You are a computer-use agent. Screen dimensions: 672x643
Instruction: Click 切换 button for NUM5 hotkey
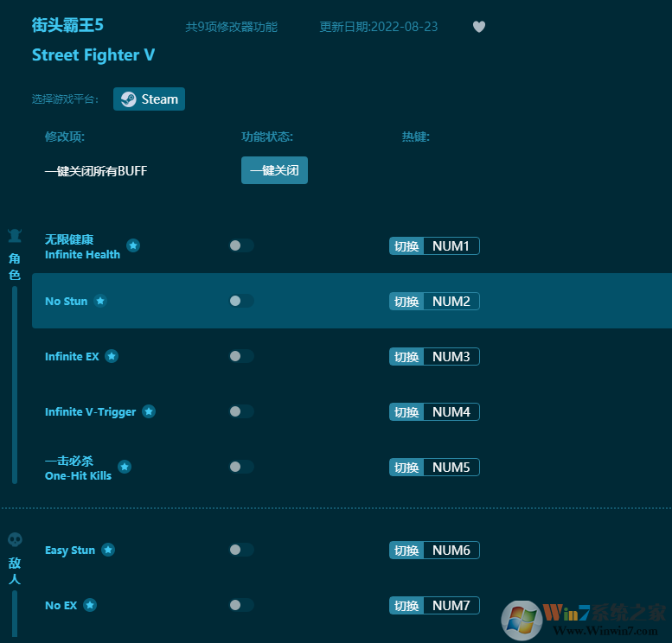[406, 467]
